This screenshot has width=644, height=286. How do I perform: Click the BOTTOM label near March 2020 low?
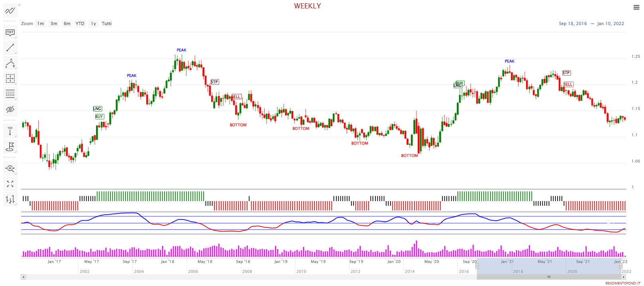click(409, 156)
